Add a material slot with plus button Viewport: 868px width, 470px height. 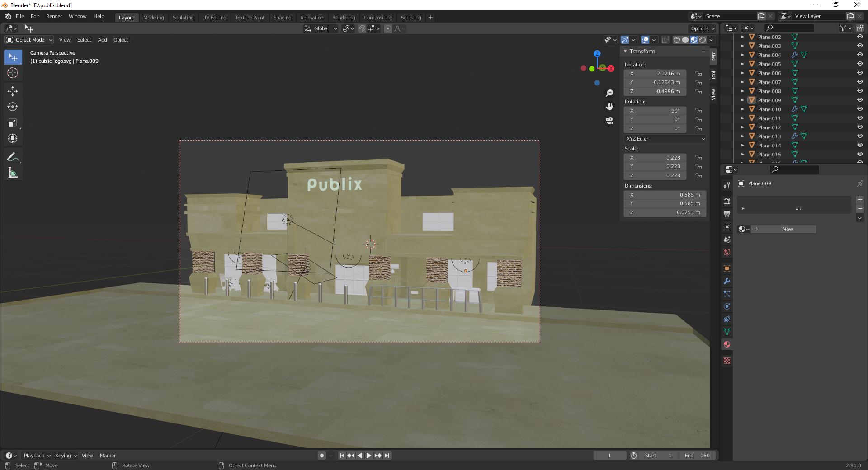[x=860, y=200]
